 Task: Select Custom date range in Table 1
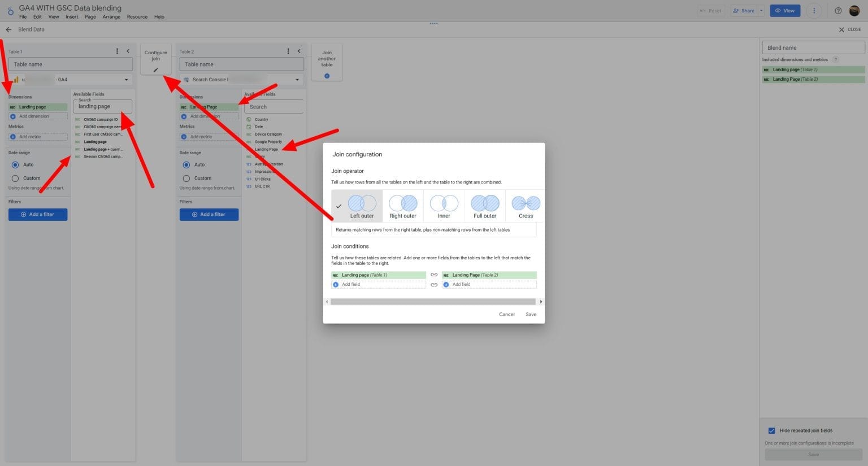[15, 178]
